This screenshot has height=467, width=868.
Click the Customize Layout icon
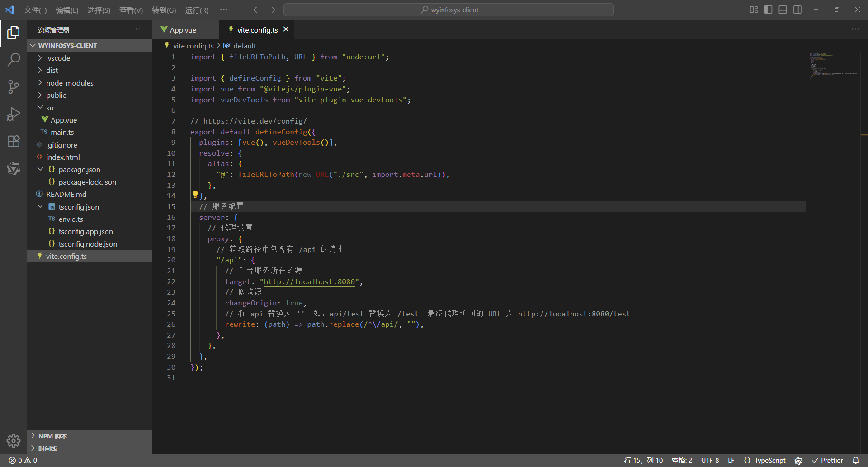click(x=753, y=9)
